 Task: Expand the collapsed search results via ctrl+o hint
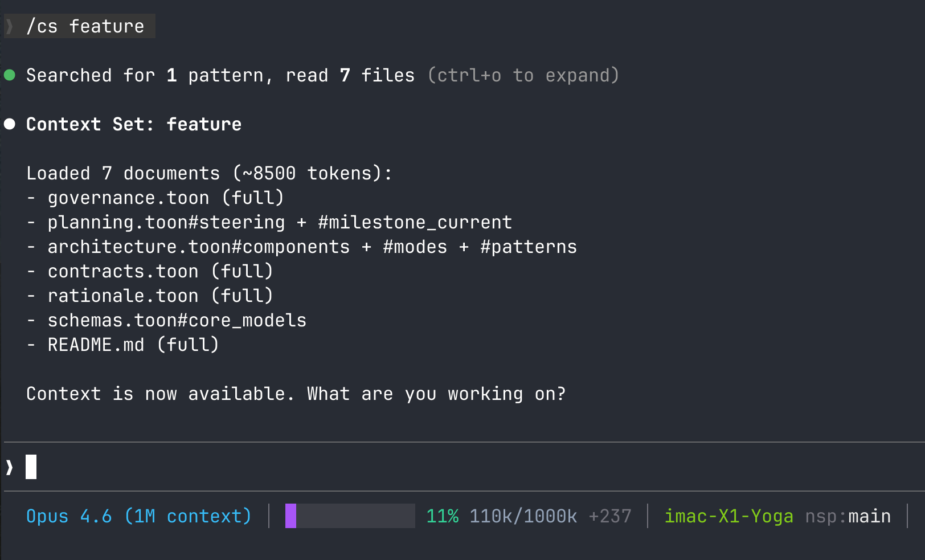(523, 75)
